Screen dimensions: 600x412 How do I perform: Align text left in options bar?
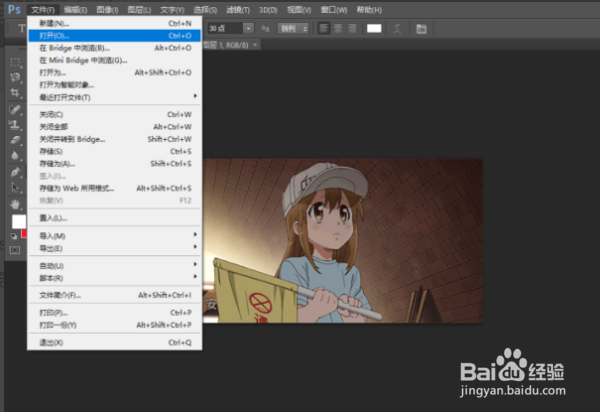[x=324, y=28]
